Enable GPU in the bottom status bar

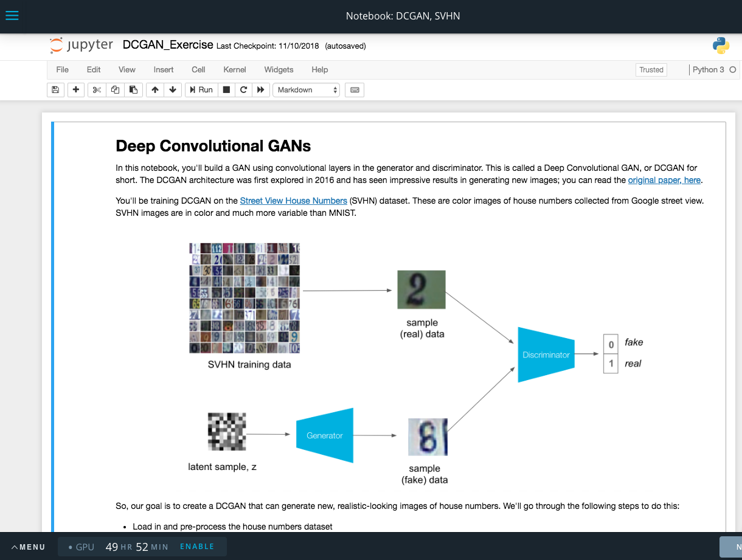(x=197, y=547)
